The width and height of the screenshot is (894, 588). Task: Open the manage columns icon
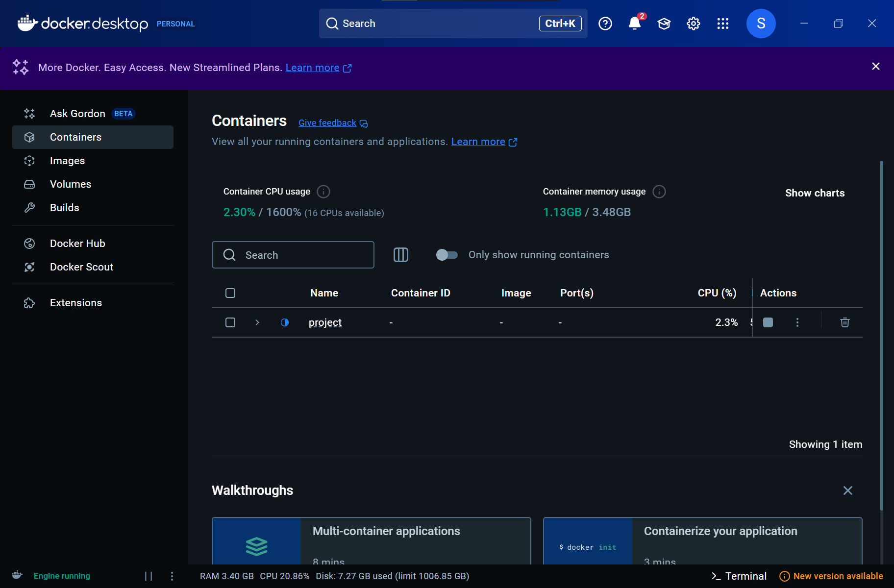pyautogui.click(x=401, y=255)
